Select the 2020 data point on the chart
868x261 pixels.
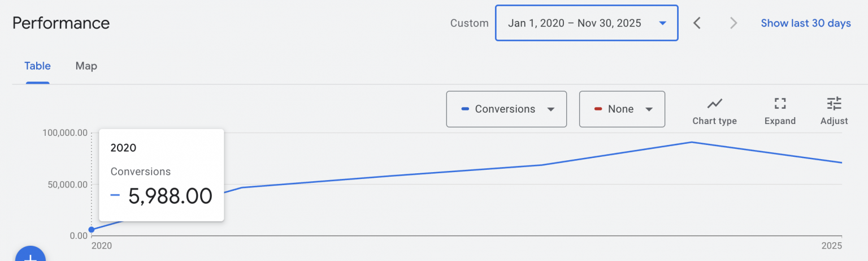point(92,229)
